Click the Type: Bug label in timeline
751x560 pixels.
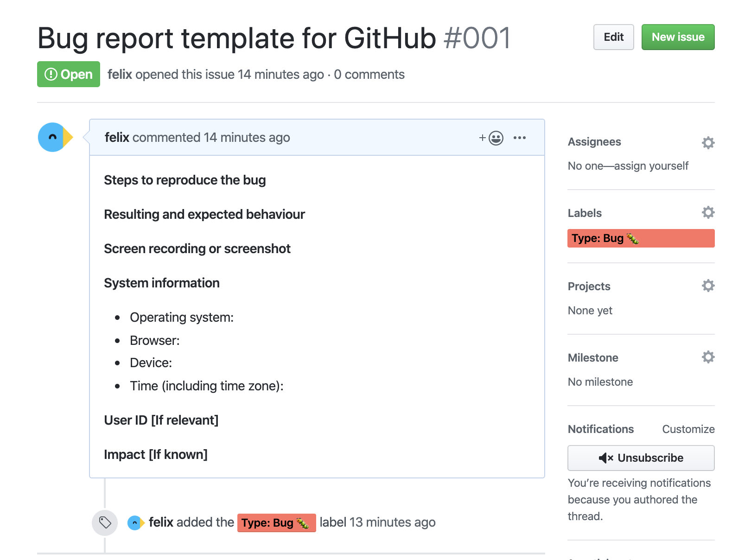point(276,523)
